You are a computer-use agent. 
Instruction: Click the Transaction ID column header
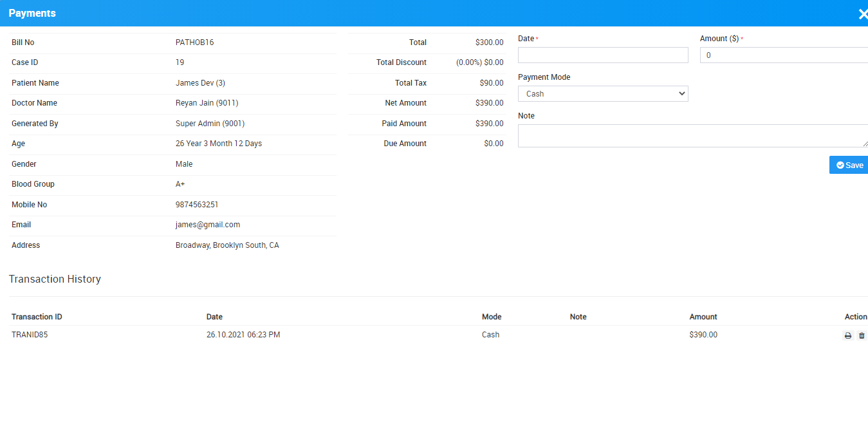click(x=37, y=317)
